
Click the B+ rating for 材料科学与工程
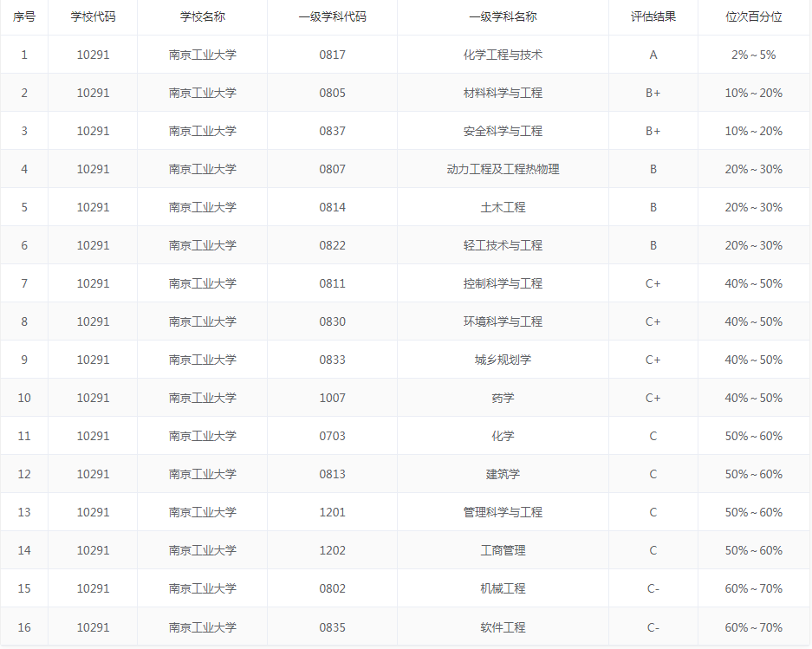coord(653,93)
